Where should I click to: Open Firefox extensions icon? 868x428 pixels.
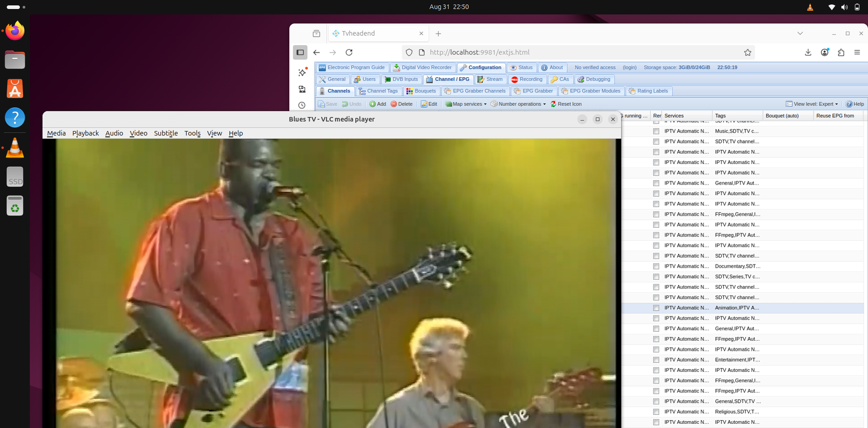click(x=841, y=53)
